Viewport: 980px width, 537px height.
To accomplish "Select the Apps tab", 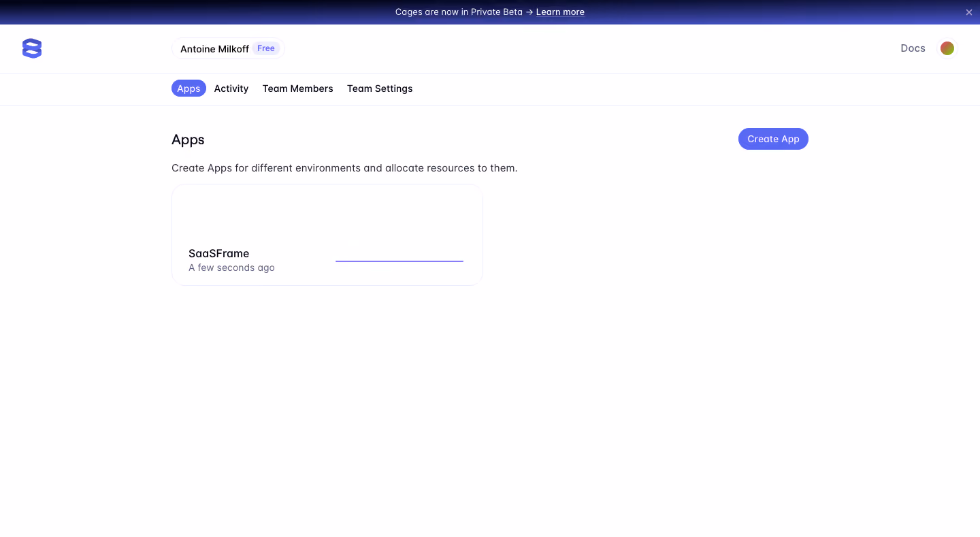I will click(x=189, y=88).
